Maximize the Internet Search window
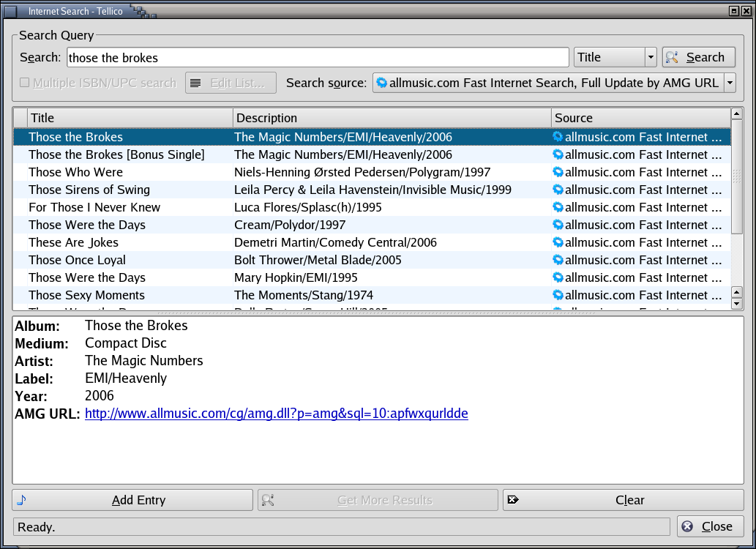 (x=734, y=11)
